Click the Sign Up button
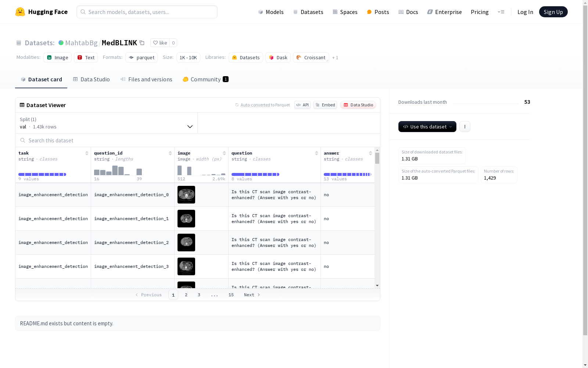Image resolution: width=588 pixels, height=368 pixels. click(553, 12)
